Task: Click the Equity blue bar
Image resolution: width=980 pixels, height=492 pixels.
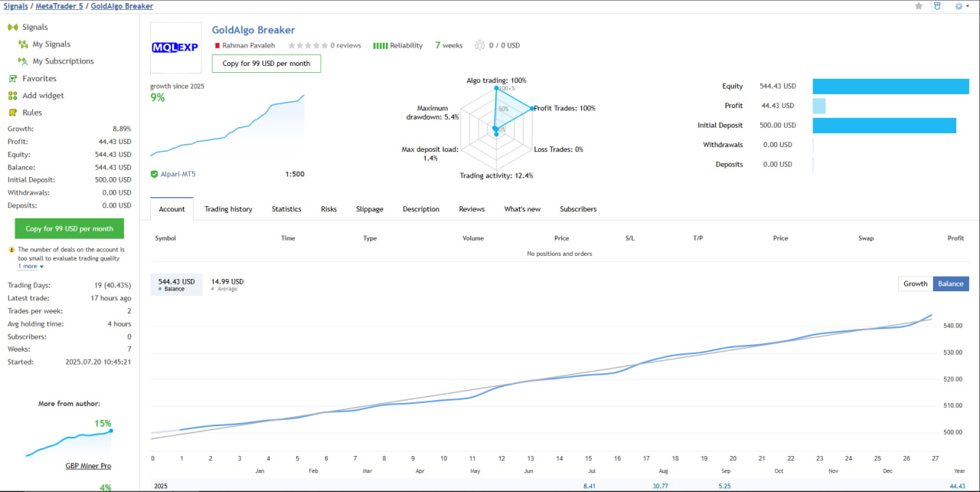Action: (887, 87)
